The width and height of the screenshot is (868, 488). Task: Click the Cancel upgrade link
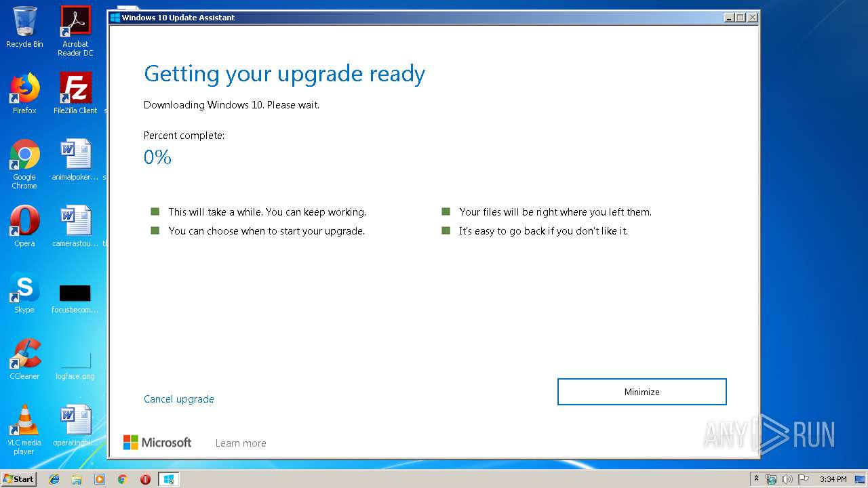[x=179, y=399]
